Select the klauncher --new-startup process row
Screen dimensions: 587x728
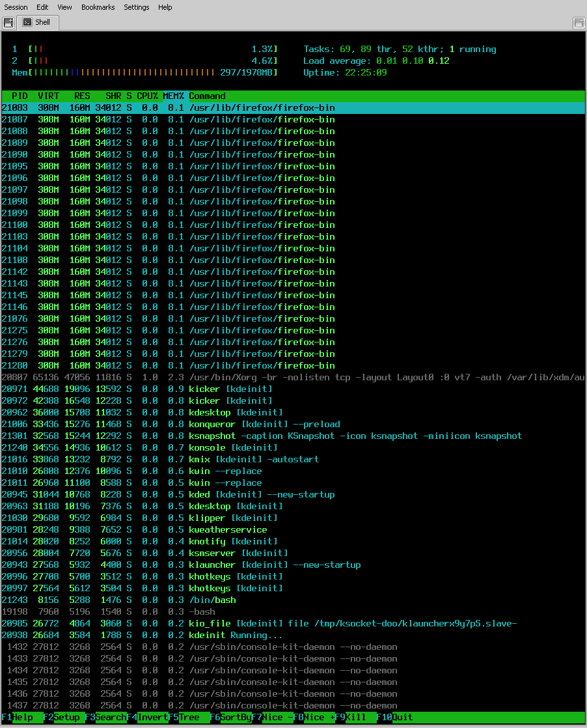click(x=293, y=565)
